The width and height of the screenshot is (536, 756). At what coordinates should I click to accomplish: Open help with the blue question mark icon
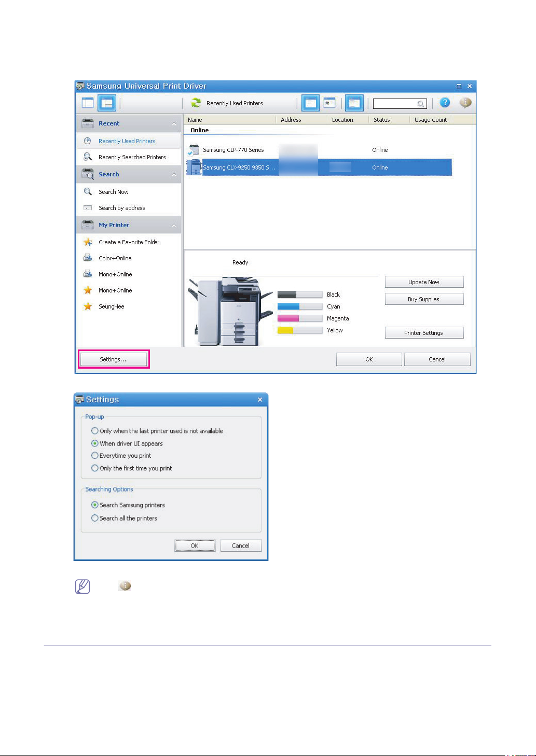point(445,103)
